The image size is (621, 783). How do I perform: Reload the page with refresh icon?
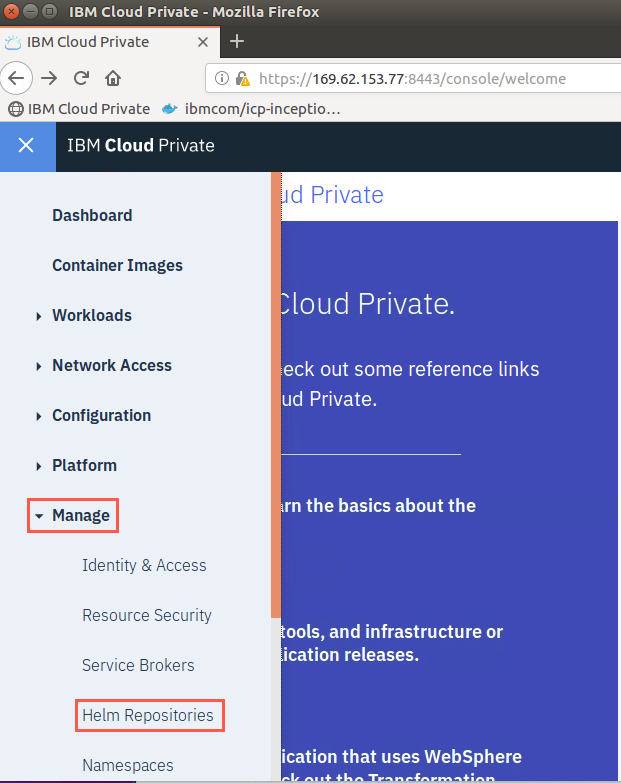81,78
